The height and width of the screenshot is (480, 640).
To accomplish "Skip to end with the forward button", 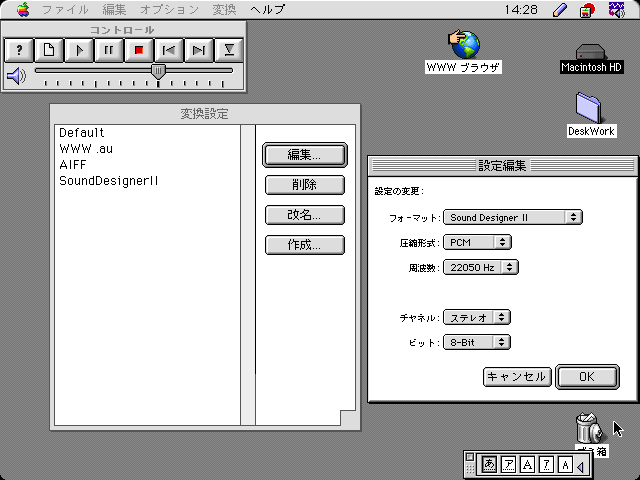I will pos(199,49).
